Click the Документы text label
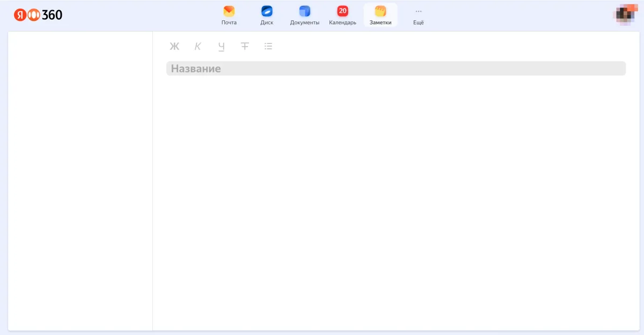 (x=305, y=23)
